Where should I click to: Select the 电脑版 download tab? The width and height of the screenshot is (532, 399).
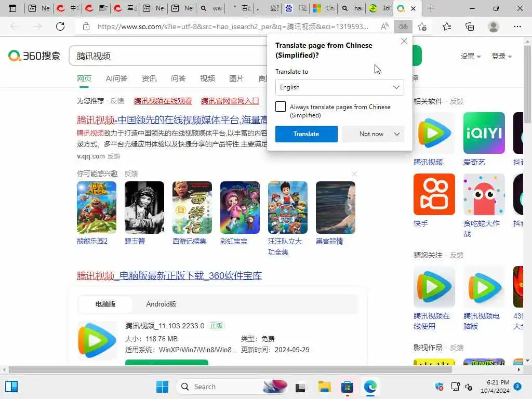point(105,304)
